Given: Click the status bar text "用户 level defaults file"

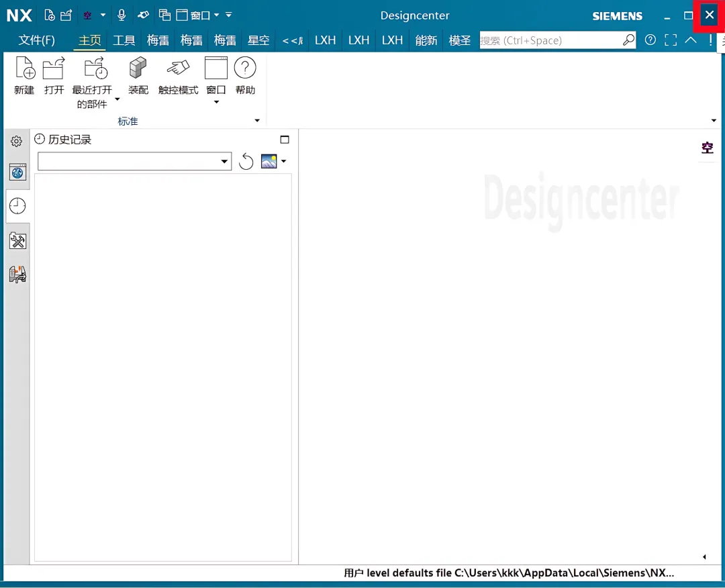Looking at the screenshot, I should click(397, 573).
